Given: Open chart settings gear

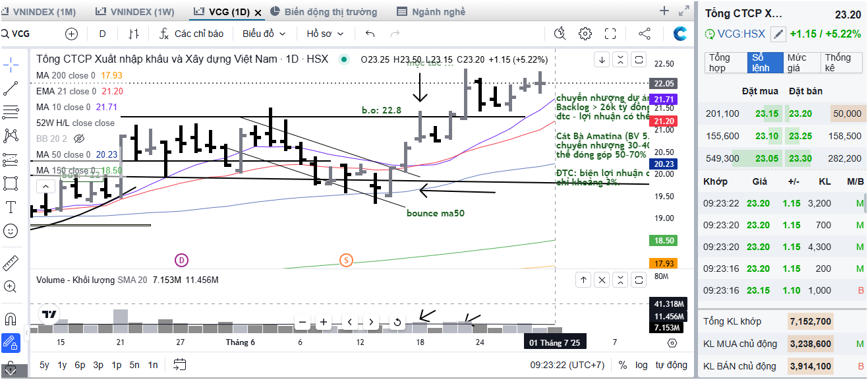Looking at the screenshot, I should tap(585, 34).
